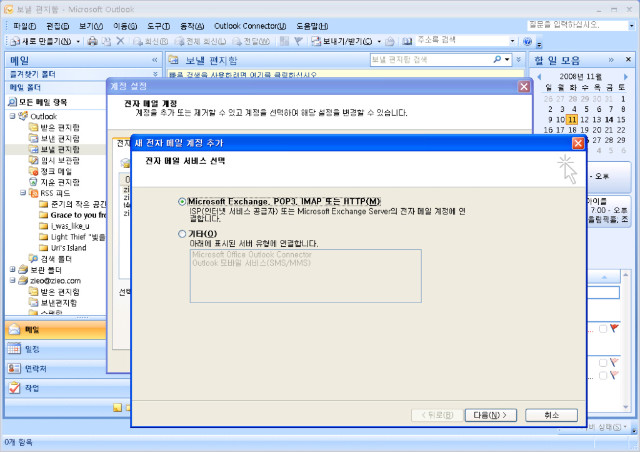Viewport: 640px width, 452px height.
Task: Collapse the 할 일 모음 chevron
Action: click(611, 60)
